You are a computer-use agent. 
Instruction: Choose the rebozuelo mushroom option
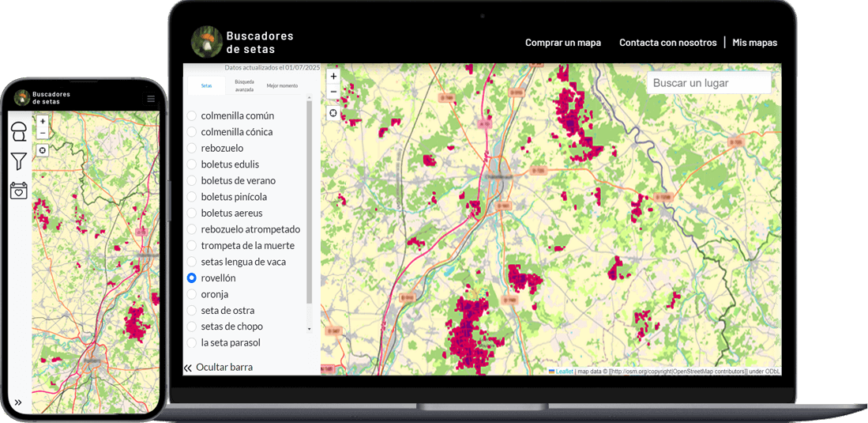192,149
